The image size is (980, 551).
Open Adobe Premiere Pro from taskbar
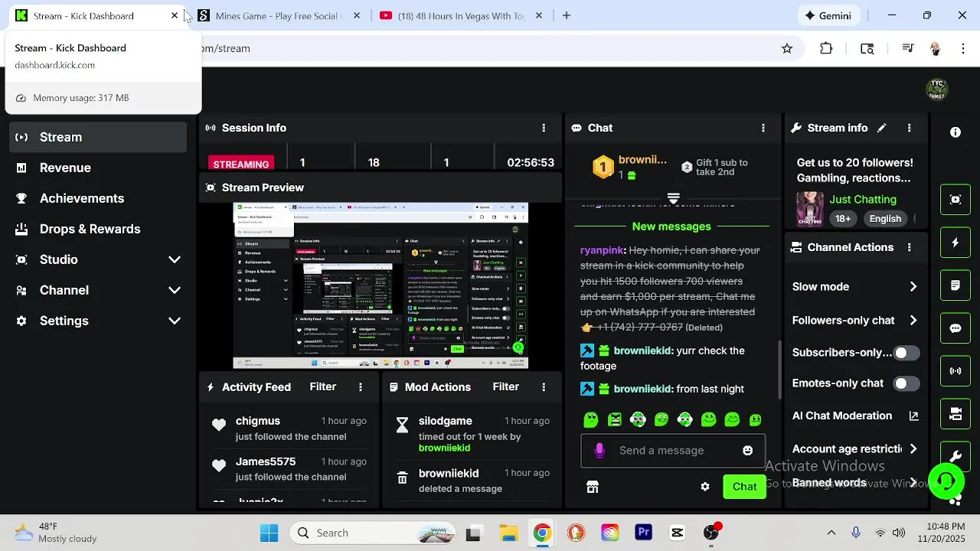click(x=643, y=533)
